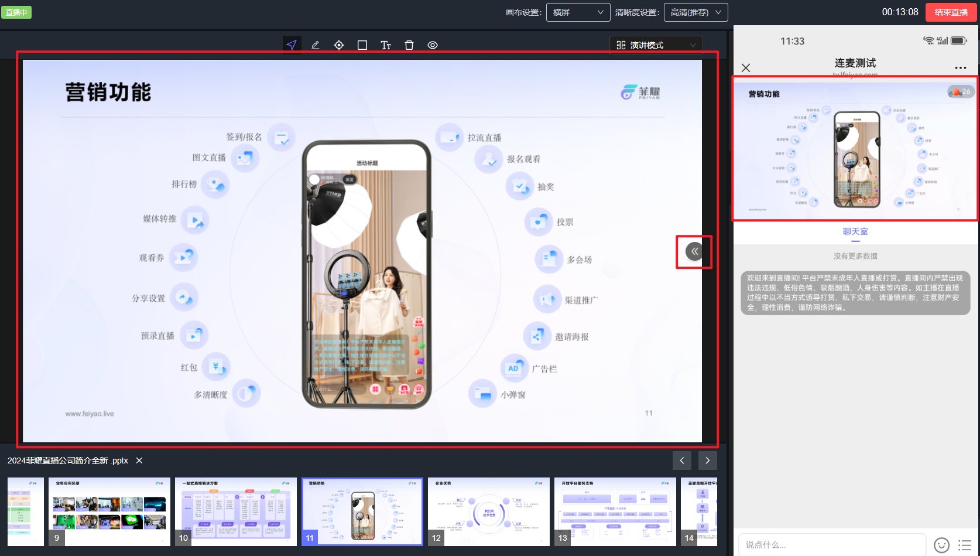Image resolution: width=980 pixels, height=556 pixels.
Task: Select slide 12 thumbnail
Action: click(489, 511)
